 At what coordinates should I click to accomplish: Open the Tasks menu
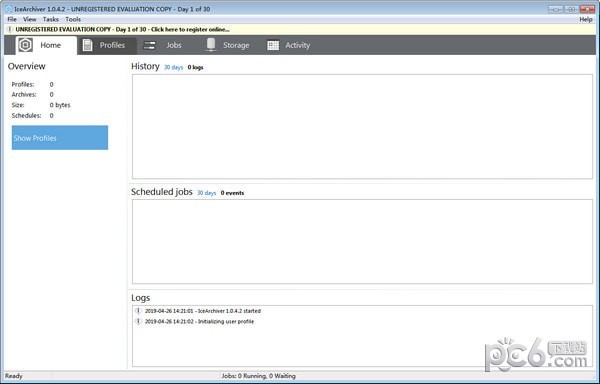pyautogui.click(x=51, y=19)
